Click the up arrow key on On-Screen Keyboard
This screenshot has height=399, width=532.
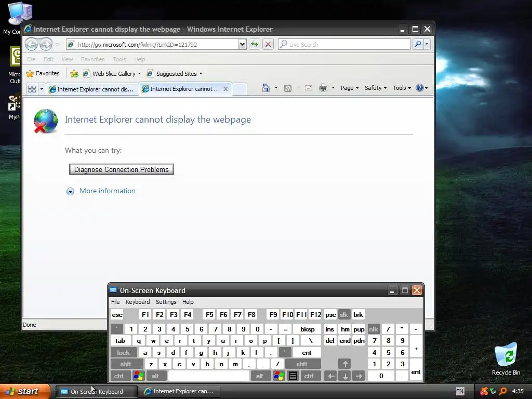point(345,364)
